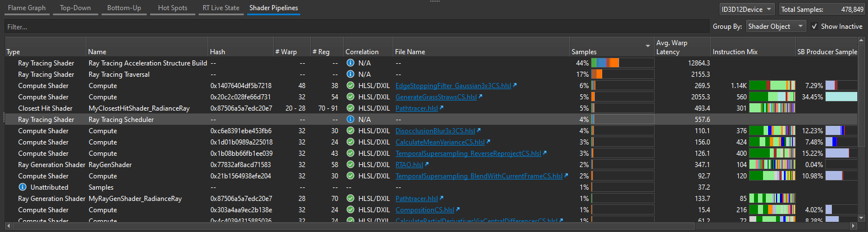Click external link icon next to RTAO.hlsl

[x=427, y=165]
